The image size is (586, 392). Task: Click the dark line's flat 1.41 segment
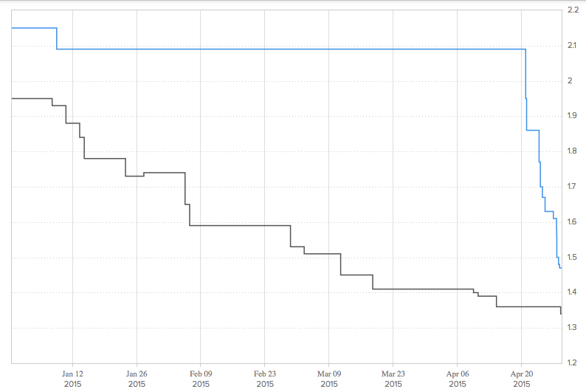pyautogui.click(x=423, y=289)
